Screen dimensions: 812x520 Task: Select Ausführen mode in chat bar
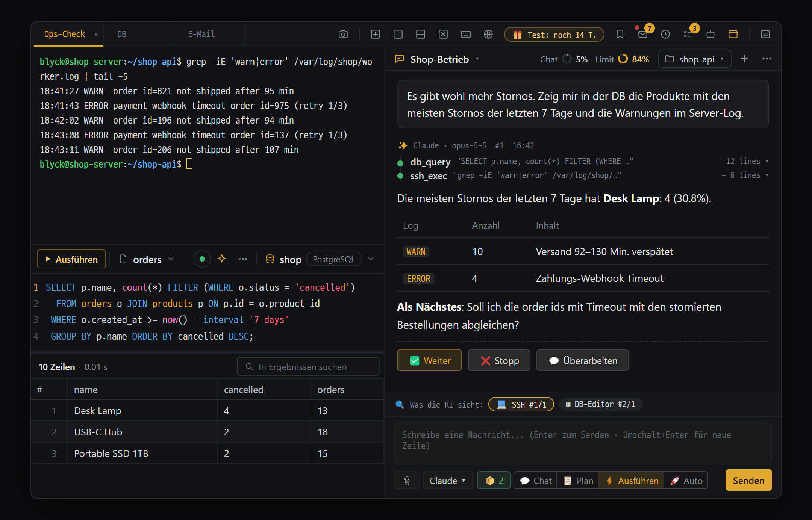tap(632, 481)
